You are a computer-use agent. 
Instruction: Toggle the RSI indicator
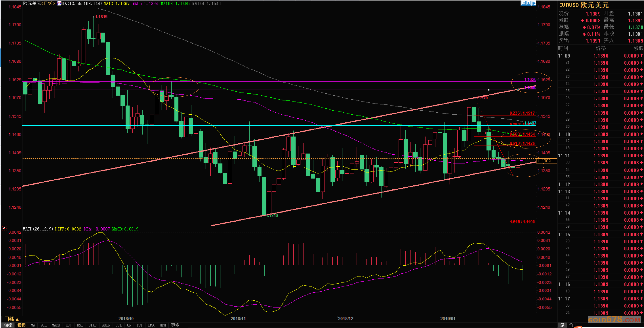pyautogui.click(x=80, y=325)
